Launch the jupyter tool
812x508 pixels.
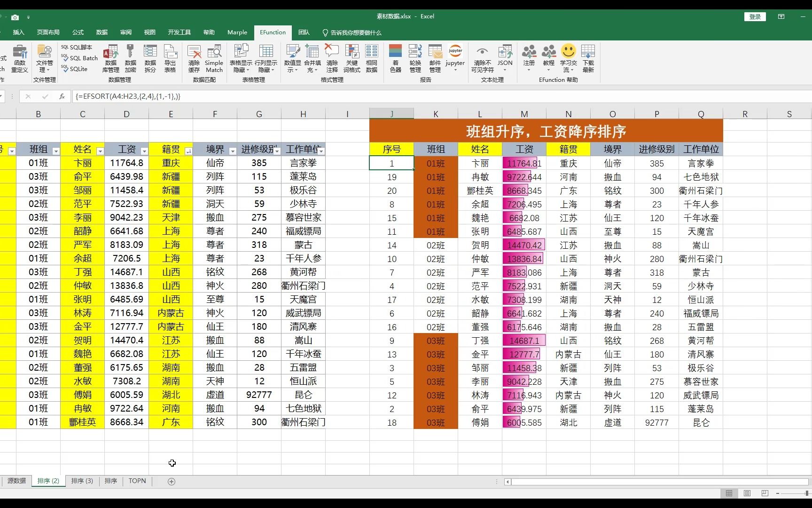coord(455,58)
